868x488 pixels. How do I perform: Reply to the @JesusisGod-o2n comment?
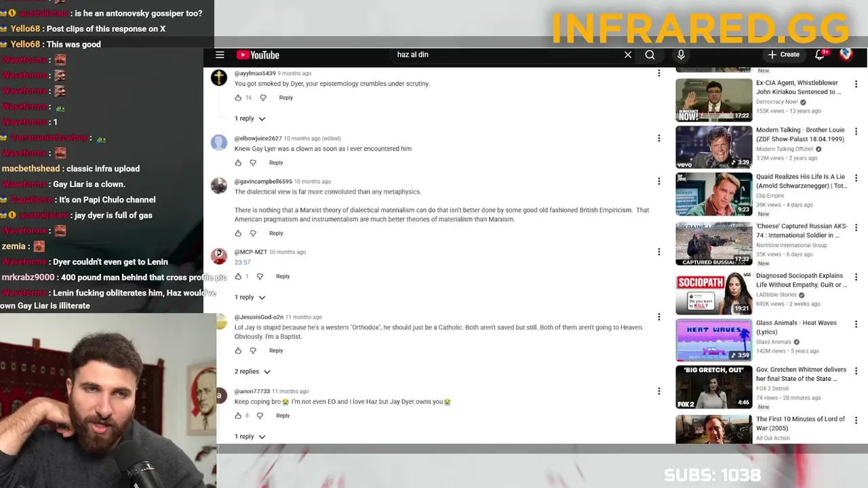click(276, 351)
